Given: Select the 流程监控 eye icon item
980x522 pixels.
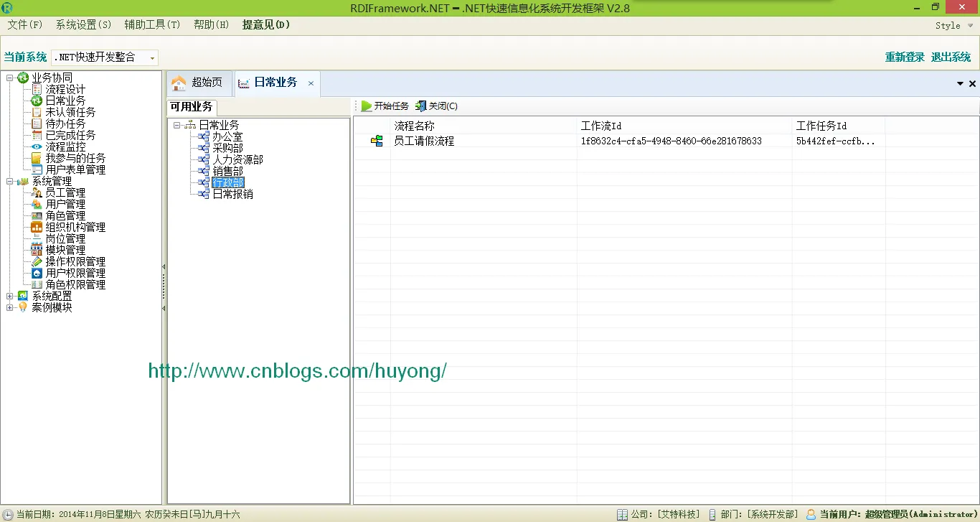Looking at the screenshot, I should (37, 146).
